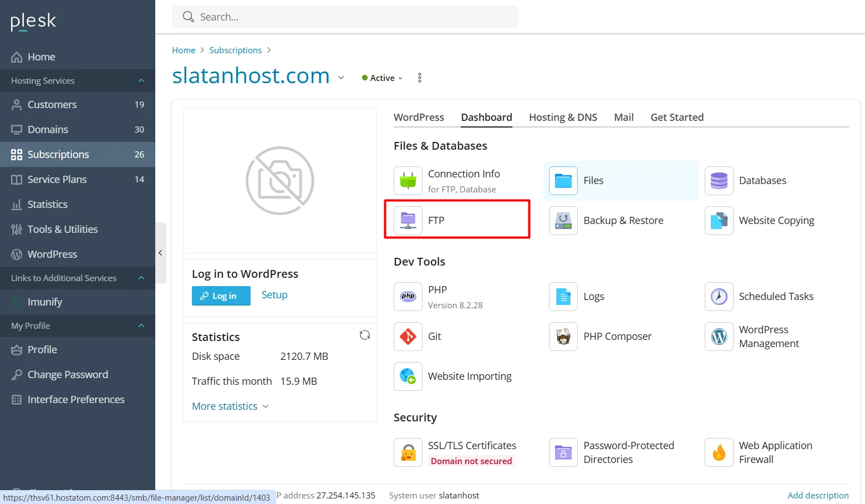Viewport: 865px width, 504px height.
Task: Switch to the Hosting & DNS tab
Action: tap(563, 118)
